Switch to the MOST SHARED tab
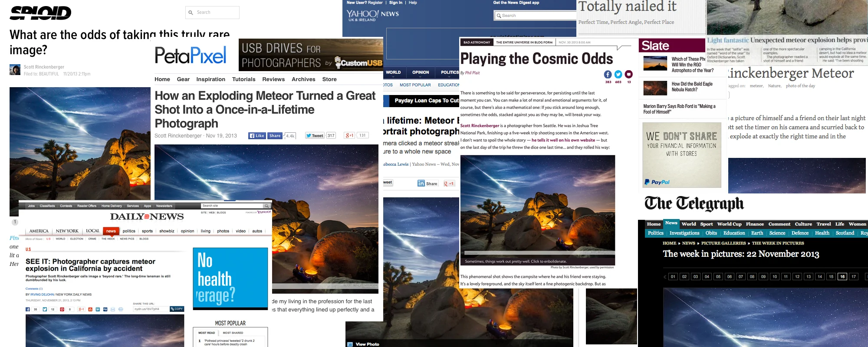 pos(233,333)
